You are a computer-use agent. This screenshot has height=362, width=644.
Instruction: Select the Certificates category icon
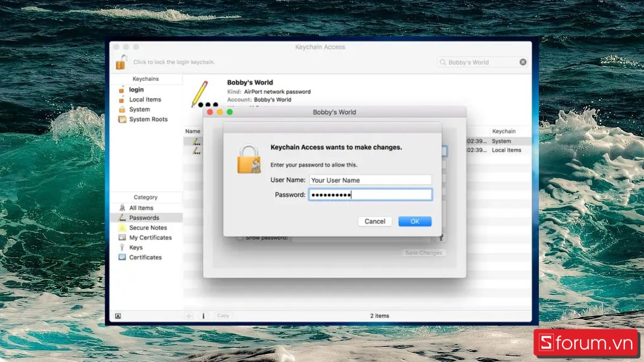tap(122, 257)
